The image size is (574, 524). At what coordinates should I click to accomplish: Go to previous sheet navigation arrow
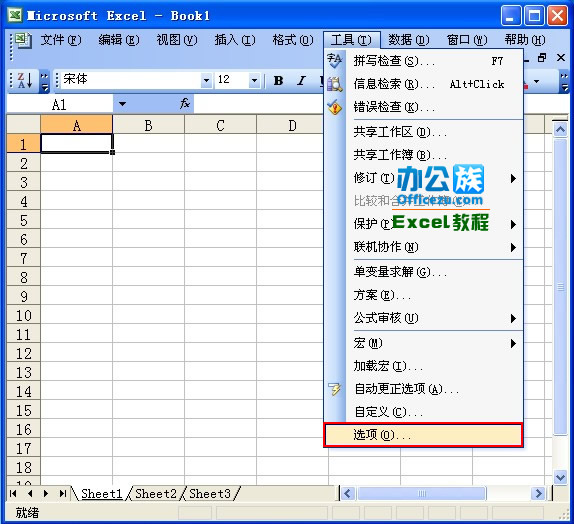(30, 493)
